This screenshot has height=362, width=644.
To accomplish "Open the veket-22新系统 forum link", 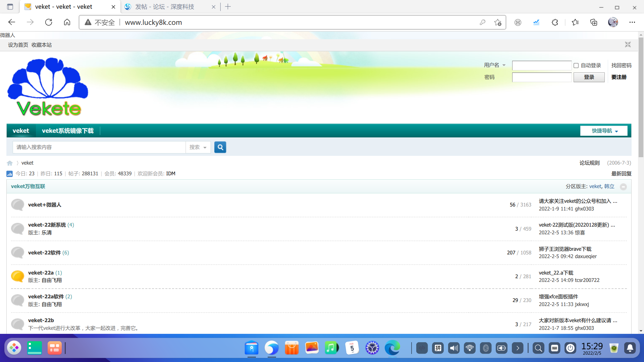I will point(47,225).
